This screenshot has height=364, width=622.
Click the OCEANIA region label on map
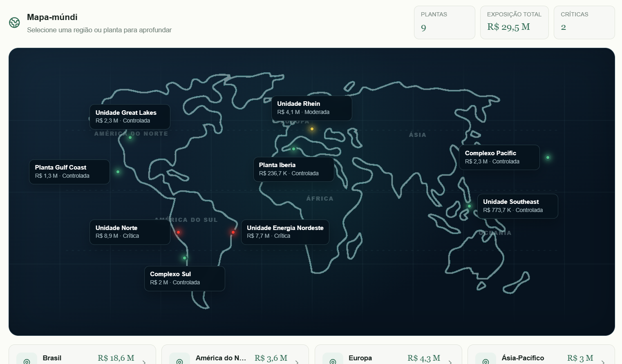[495, 233]
